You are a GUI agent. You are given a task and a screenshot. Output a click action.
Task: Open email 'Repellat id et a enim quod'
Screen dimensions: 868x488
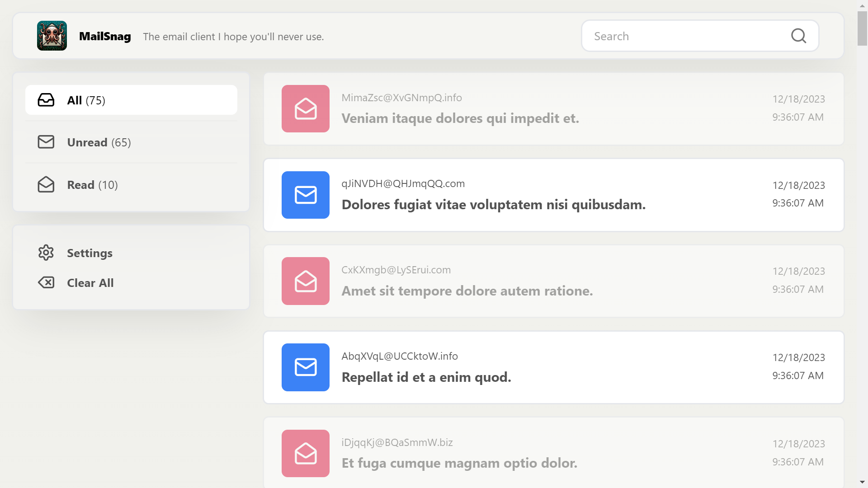(426, 377)
